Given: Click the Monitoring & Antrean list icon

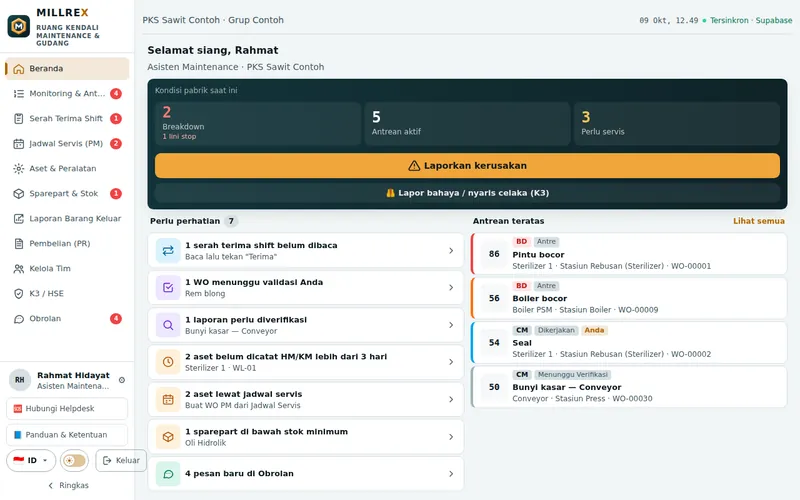Looking at the screenshot, I should (x=19, y=94).
